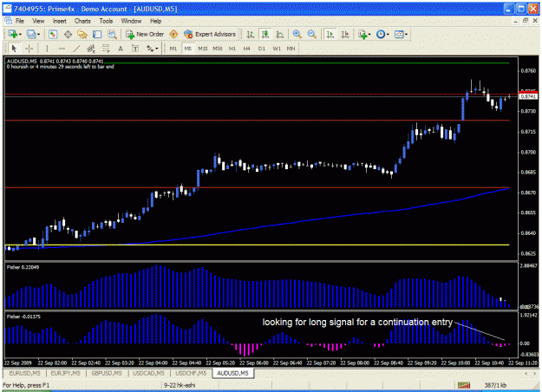Toggle the Navigator folder-star icon

(82, 34)
